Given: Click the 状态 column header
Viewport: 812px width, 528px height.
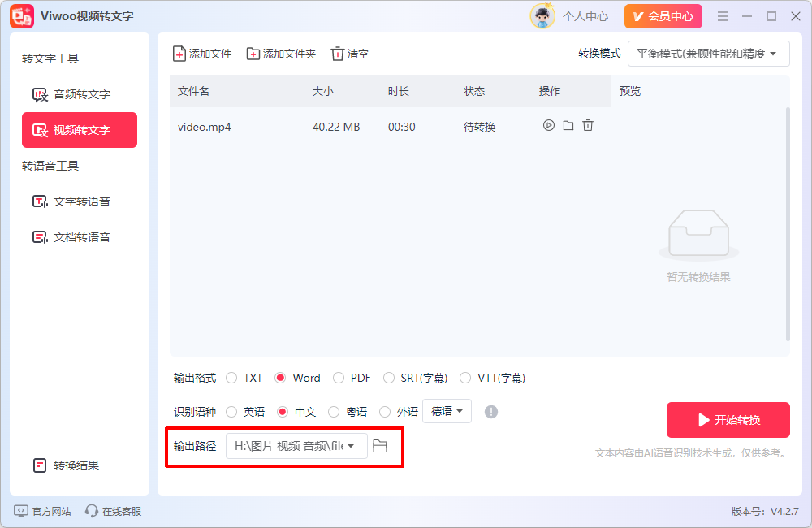Looking at the screenshot, I should [x=474, y=91].
